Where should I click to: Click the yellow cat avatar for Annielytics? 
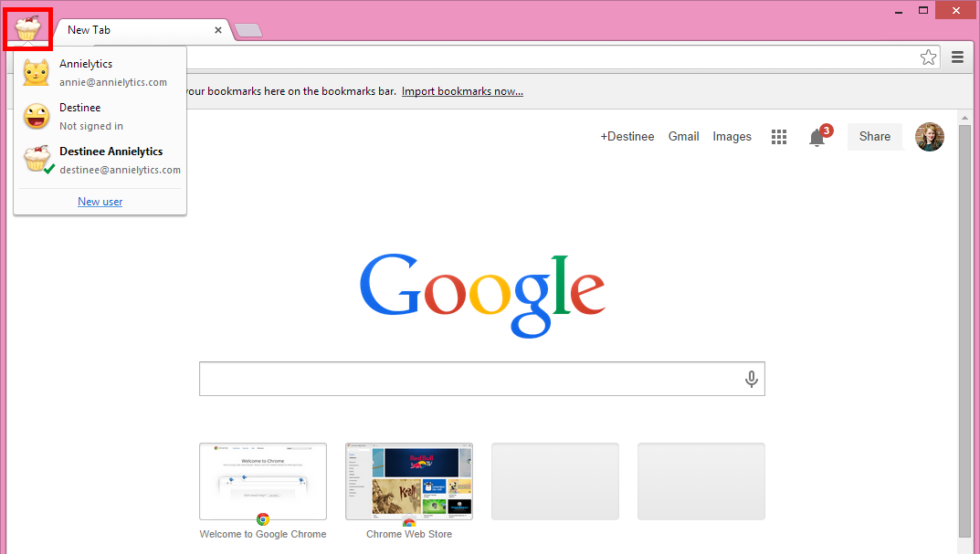(x=37, y=72)
